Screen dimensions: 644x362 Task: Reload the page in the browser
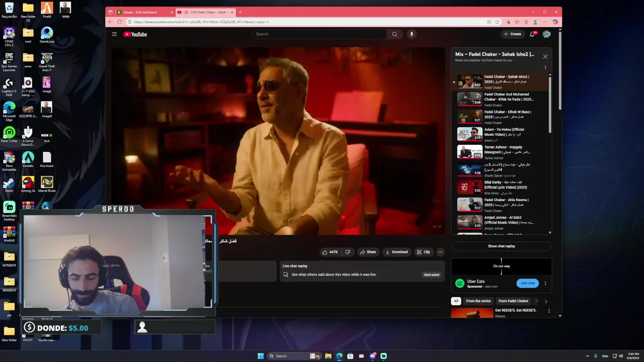click(x=119, y=22)
